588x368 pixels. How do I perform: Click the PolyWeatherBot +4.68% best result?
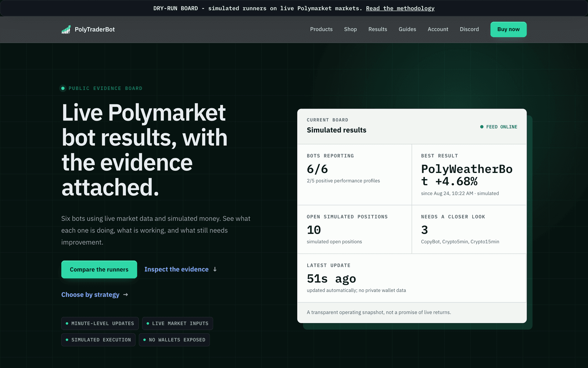467,175
